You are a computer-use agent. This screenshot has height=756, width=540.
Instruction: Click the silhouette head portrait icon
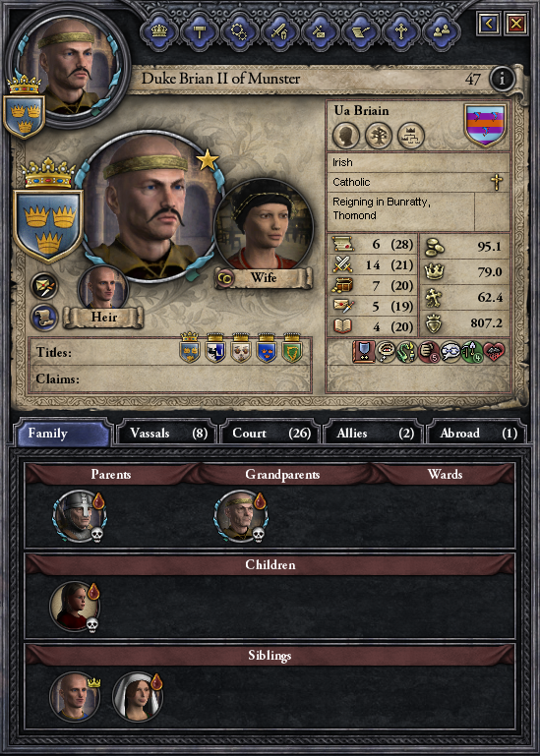[346, 136]
